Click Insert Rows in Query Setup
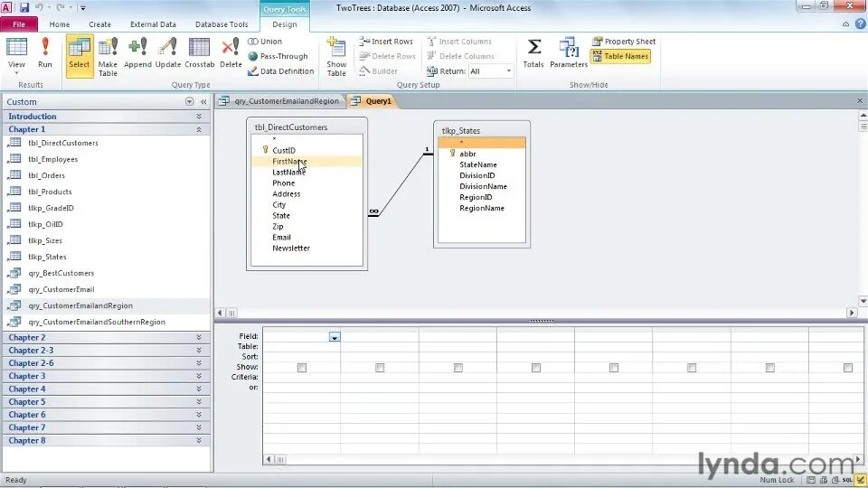868x488 pixels. click(386, 42)
